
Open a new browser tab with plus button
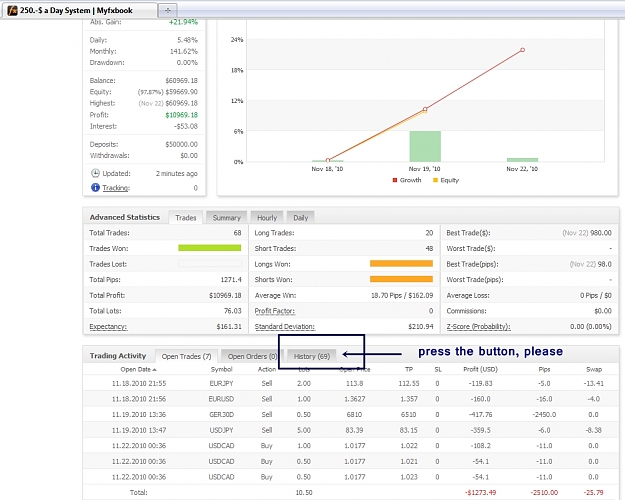(x=168, y=10)
